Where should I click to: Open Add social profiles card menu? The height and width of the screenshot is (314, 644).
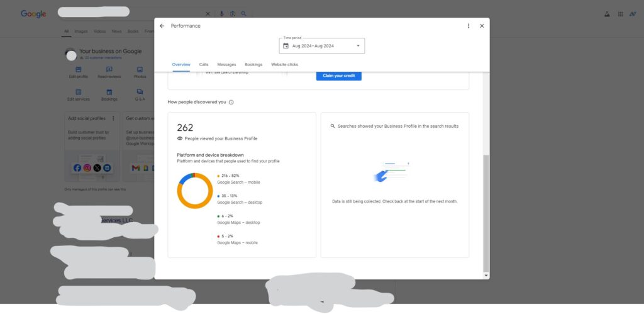(x=113, y=118)
